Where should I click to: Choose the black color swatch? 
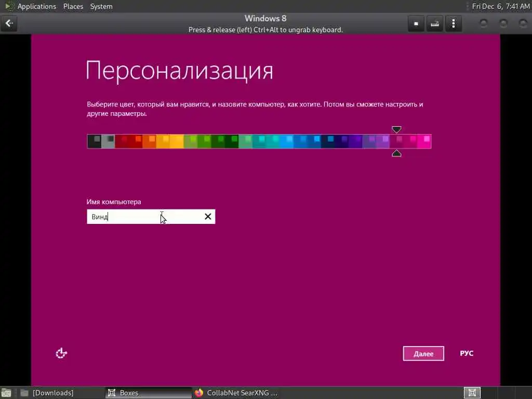tap(94, 141)
